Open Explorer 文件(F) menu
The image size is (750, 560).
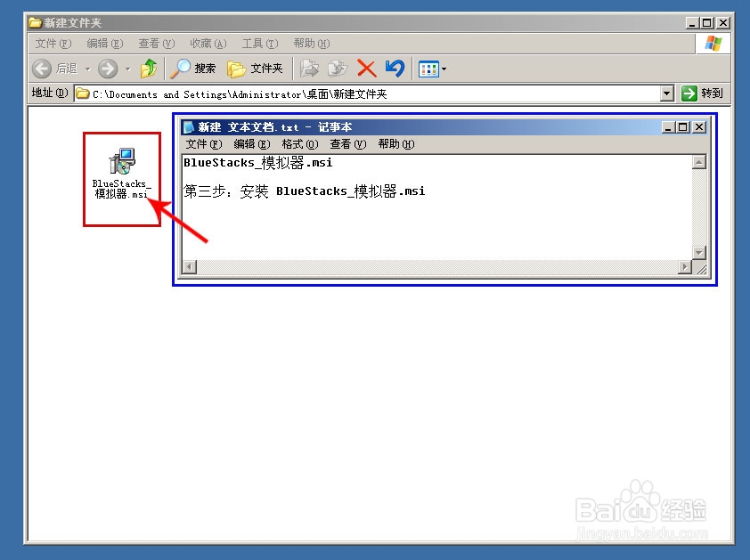[x=53, y=44]
